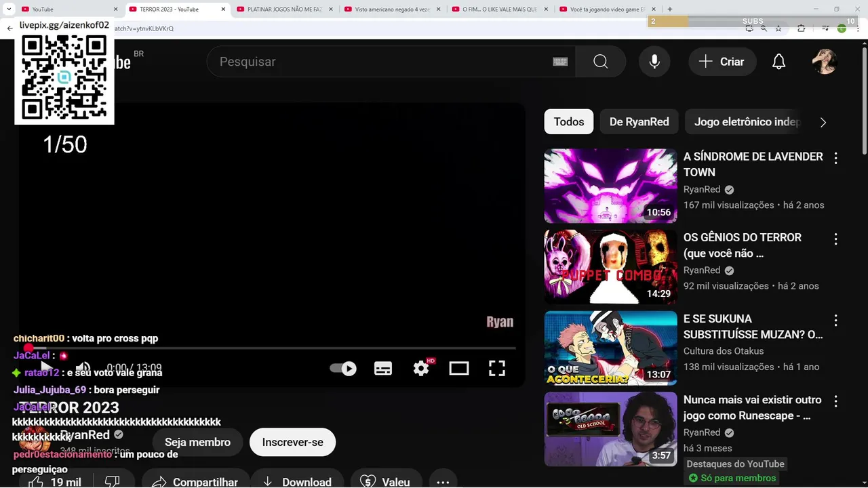Start voice search with the microphone
The image size is (868, 488).
(x=654, y=62)
